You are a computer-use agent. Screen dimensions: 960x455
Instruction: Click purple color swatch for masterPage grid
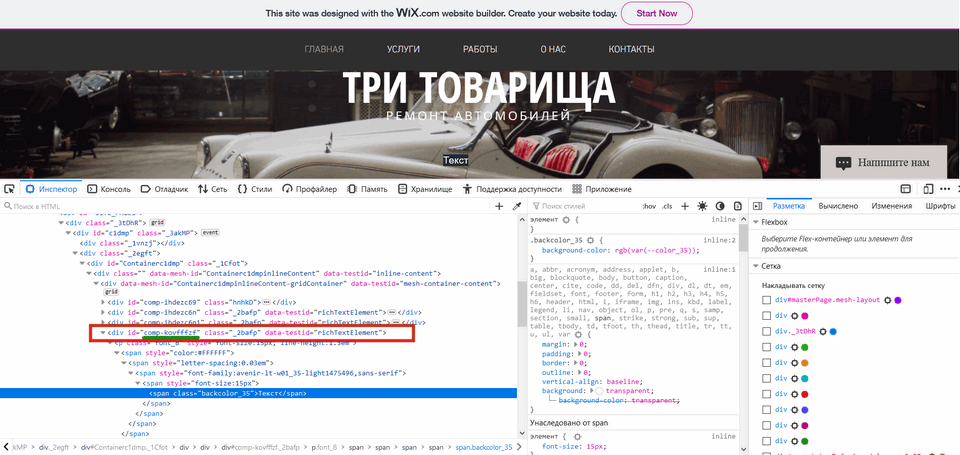[x=898, y=300]
